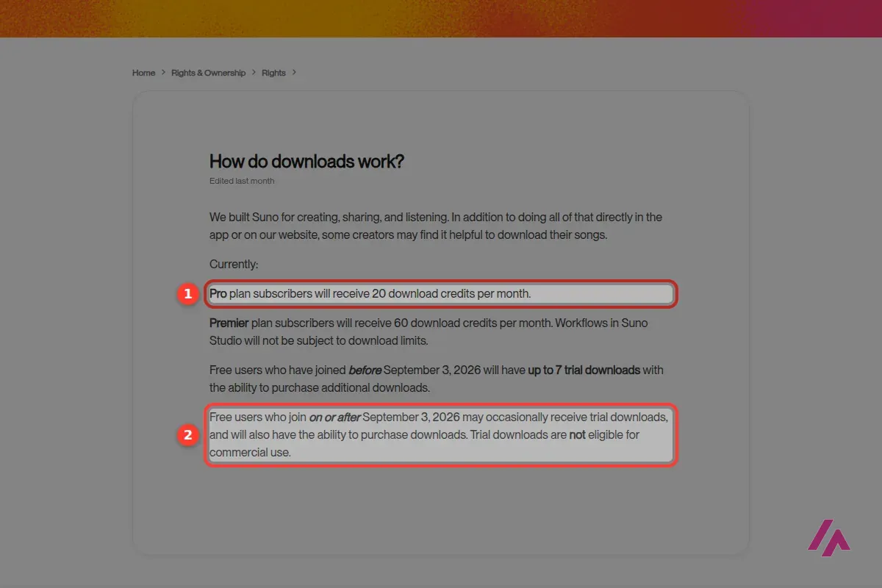Click the bold 'up to 7 trial downloads'
This screenshot has width=882, height=588.
pyautogui.click(x=584, y=370)
